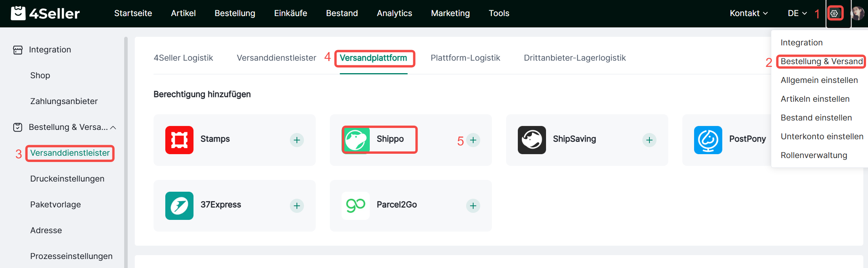The height and width of the screenshot is (268, 868).
Task: Click the PostPony logo icon
Action: tap(708, 140)
